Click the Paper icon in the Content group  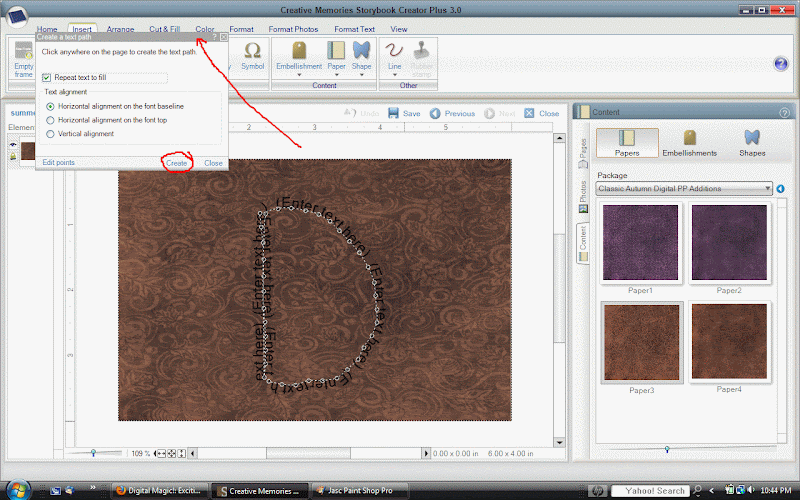336,50
